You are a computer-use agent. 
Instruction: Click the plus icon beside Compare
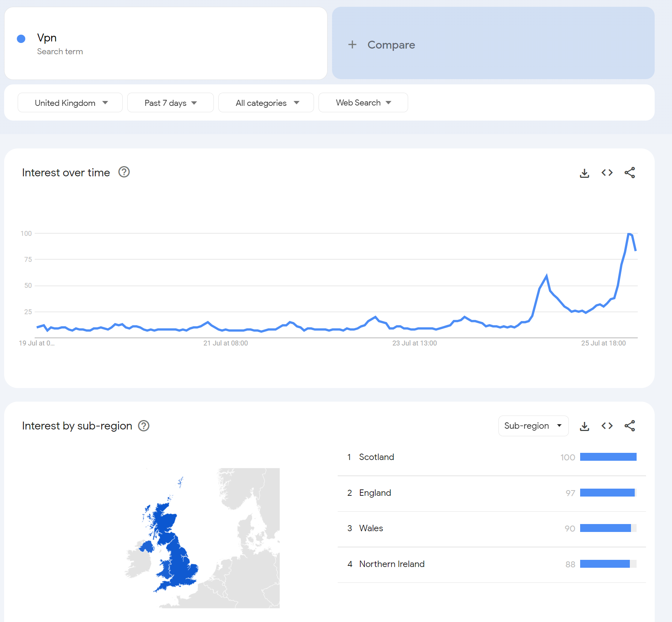[352, 44]
